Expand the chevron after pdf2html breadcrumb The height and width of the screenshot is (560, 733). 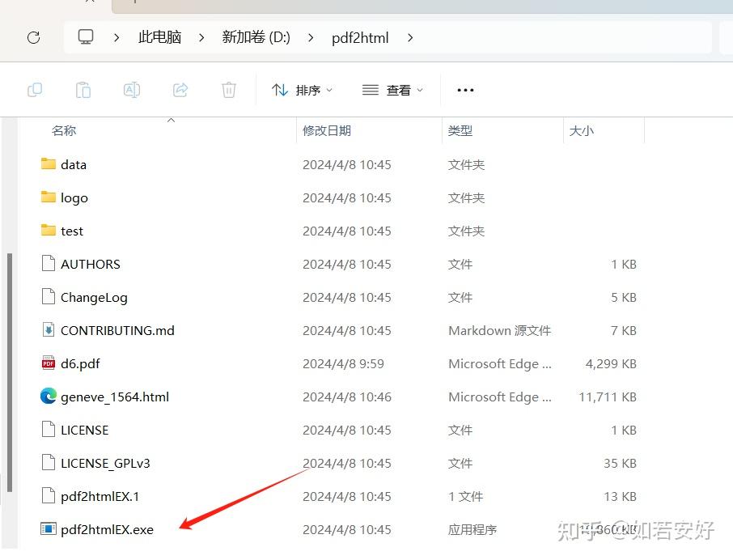(409, 37)
